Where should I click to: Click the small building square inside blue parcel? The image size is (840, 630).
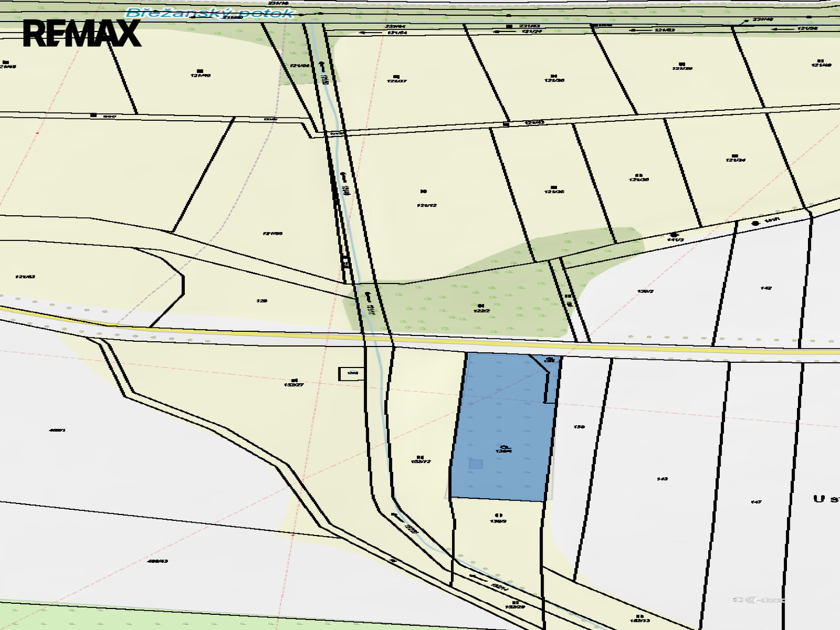pos(476,464)
